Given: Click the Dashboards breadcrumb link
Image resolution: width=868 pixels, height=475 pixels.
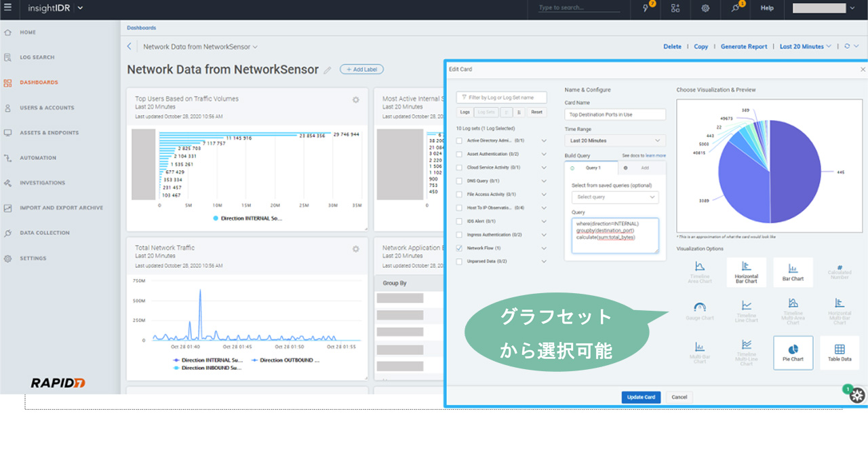Looking at the screenshot, I should tap(142, 28).
